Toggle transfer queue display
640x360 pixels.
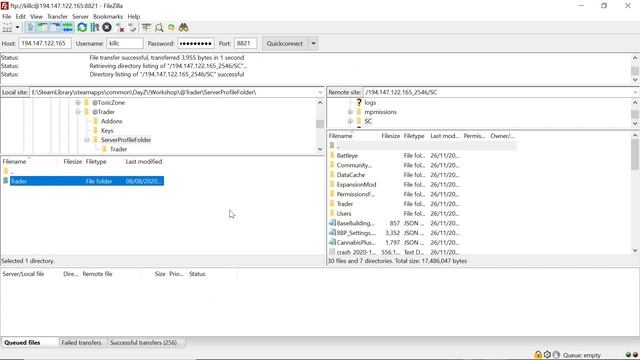67,27
